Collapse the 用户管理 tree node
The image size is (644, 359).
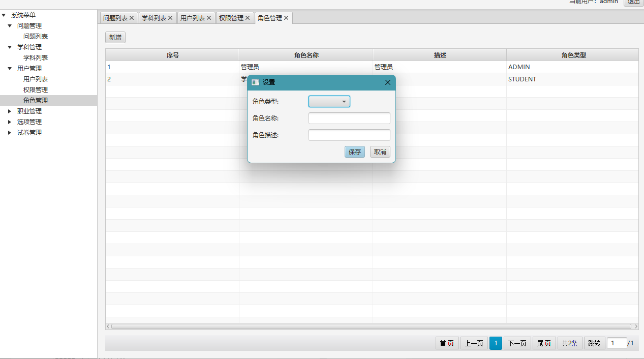coord(10,69)
